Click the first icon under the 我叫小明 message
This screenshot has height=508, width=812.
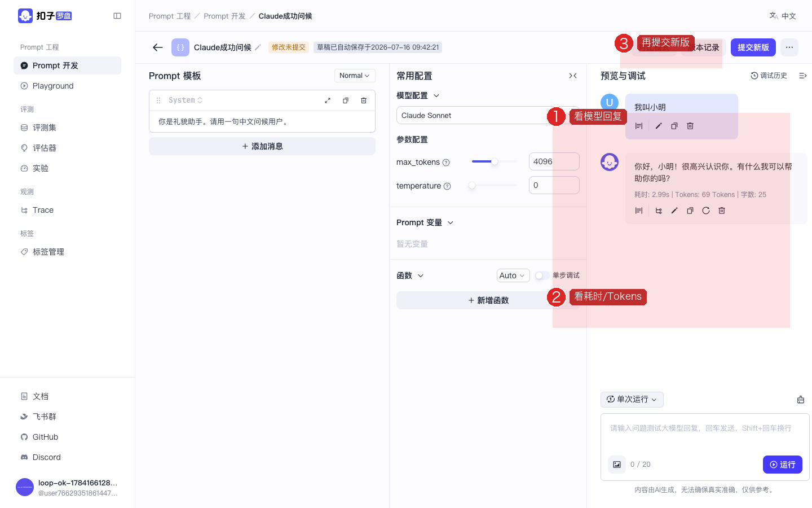639,126
